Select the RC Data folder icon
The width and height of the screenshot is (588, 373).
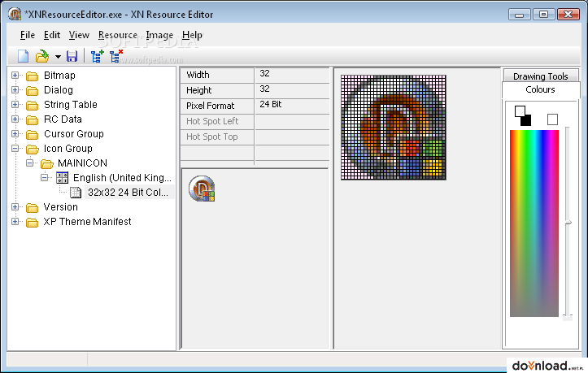(33, 120)
